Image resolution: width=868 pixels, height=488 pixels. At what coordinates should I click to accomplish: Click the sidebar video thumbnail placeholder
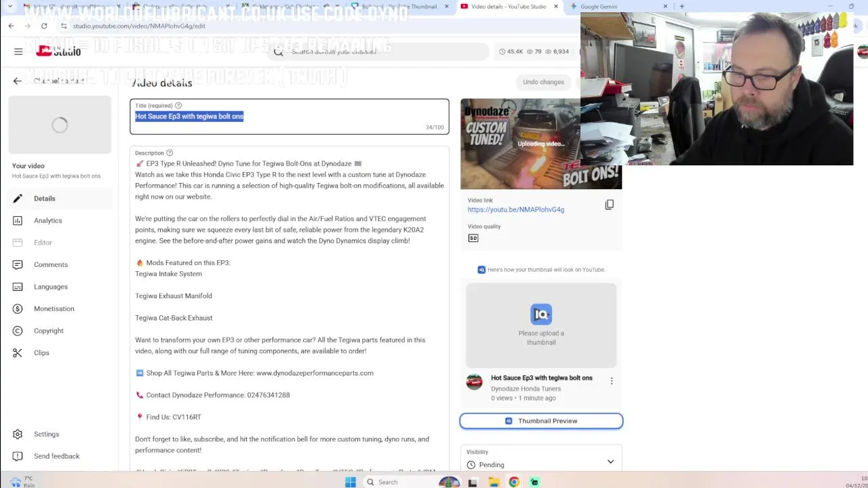tap(60, 125)
